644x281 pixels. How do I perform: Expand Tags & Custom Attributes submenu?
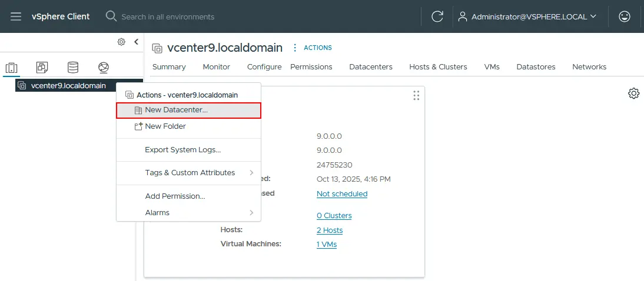click(188, 173)
